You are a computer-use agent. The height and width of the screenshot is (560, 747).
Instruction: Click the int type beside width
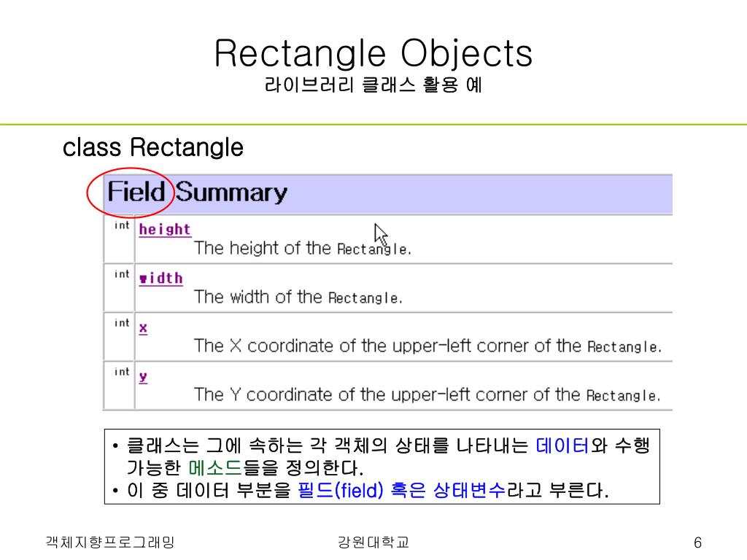pyautogui.click(x=122, y=274)
